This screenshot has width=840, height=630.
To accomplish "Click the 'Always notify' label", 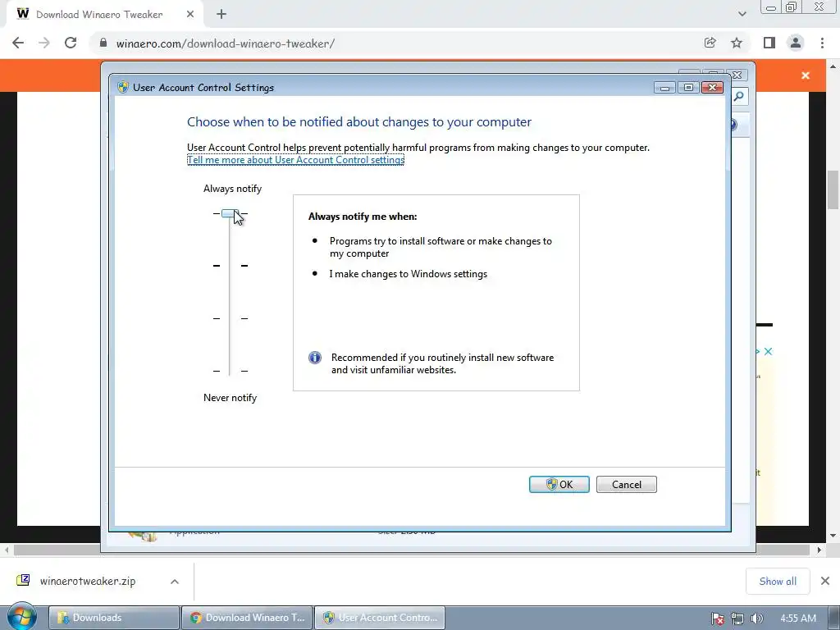I will point(232,189).
